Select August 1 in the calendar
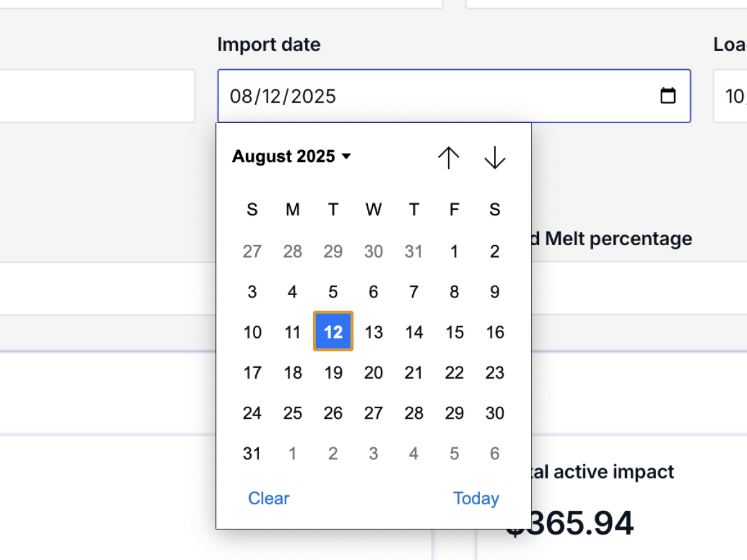Screen dimensions: 747x560 454,251
